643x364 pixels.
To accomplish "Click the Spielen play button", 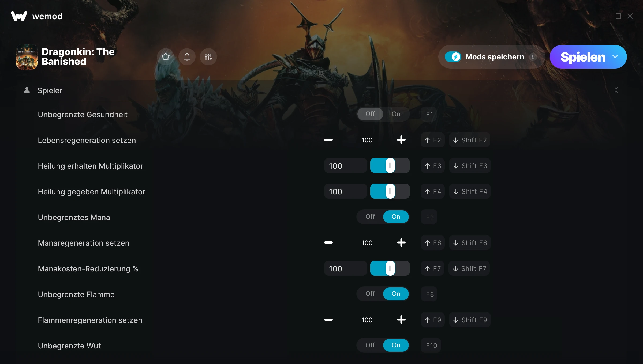I will [x=582, y=57].
